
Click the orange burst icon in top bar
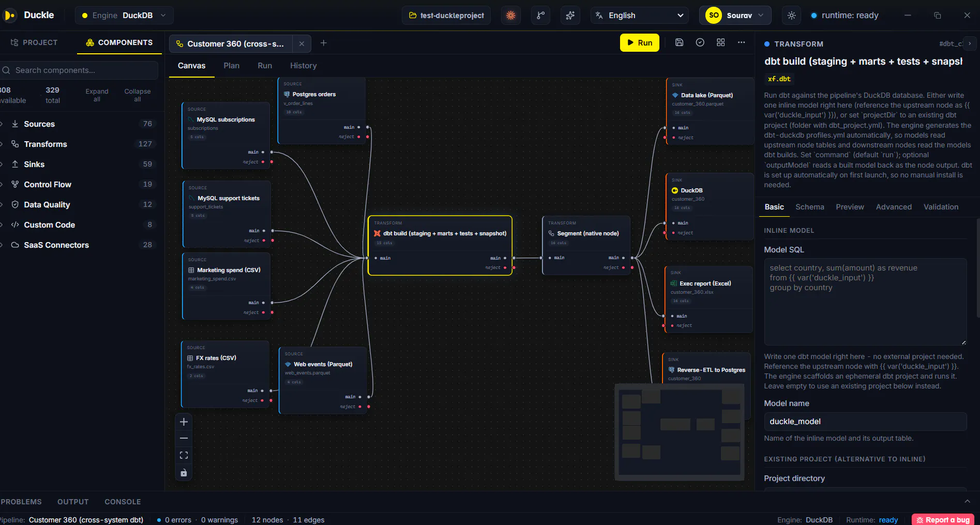click(511, 16)
